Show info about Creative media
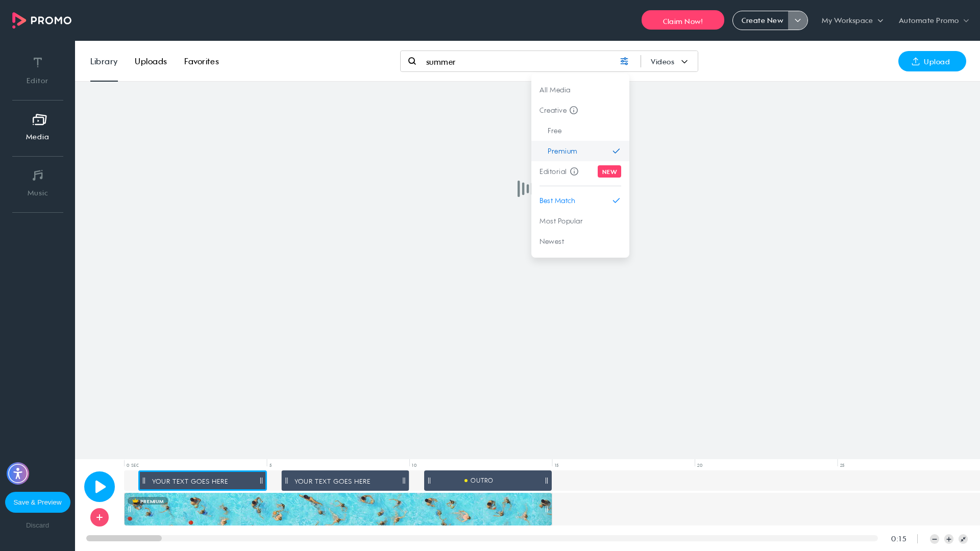The image size is (980, 551). (574, 110)
